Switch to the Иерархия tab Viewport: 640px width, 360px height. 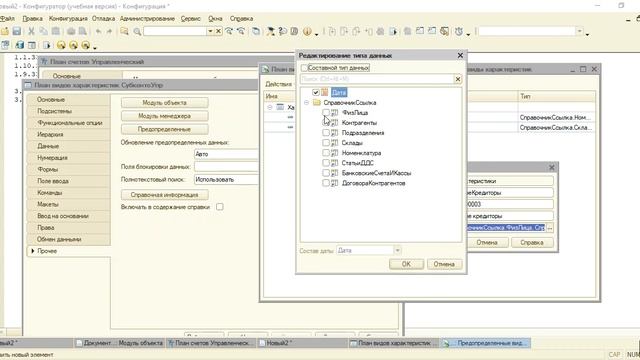pos(69,134)
